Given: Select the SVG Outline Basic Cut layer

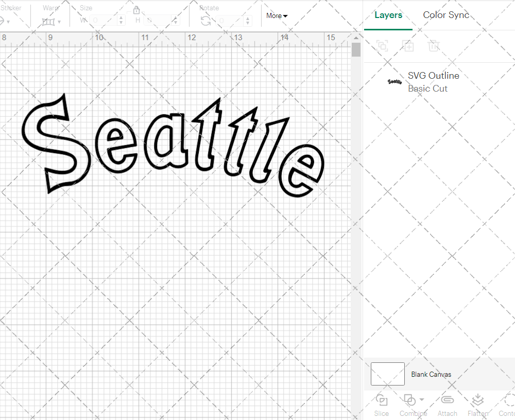Looking at the screenshot, I should (x=433, y=82).
